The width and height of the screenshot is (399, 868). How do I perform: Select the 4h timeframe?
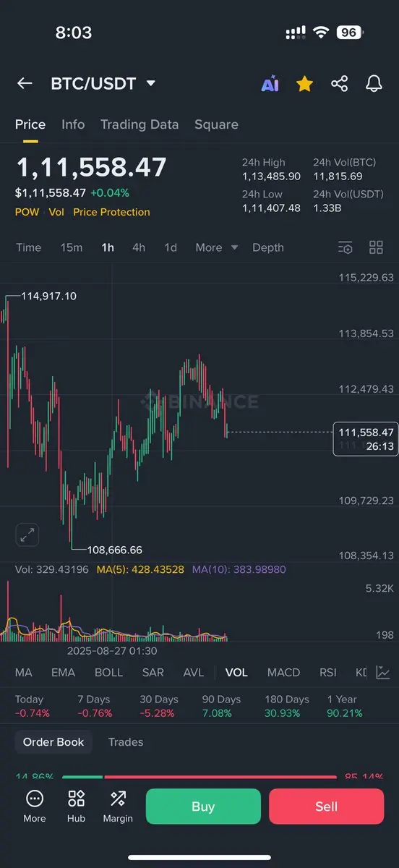tap(138, 247)
